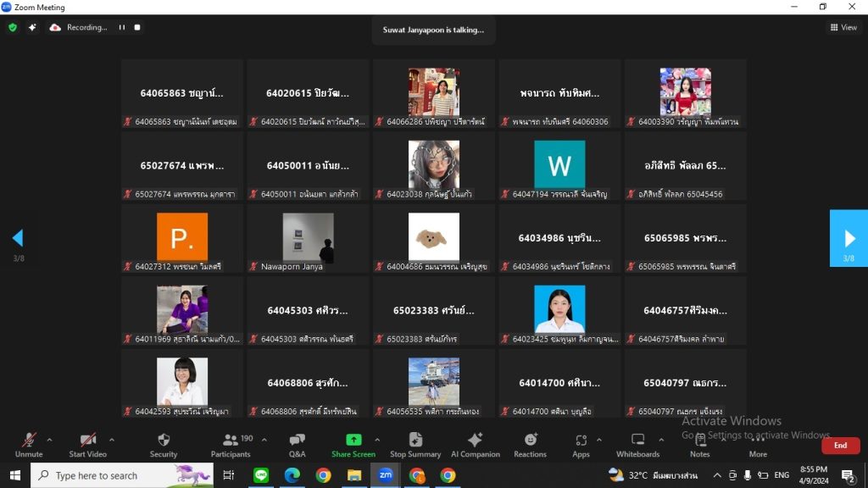Open AI Companion from the bottom toolbar
Viewport: 868px width, 488px height.
(475, 446)
